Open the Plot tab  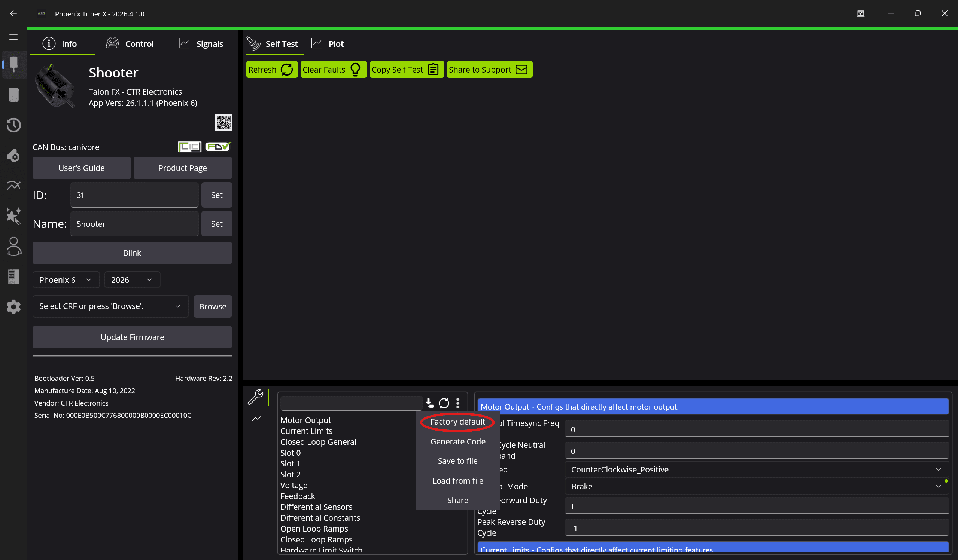coord(327,44)
